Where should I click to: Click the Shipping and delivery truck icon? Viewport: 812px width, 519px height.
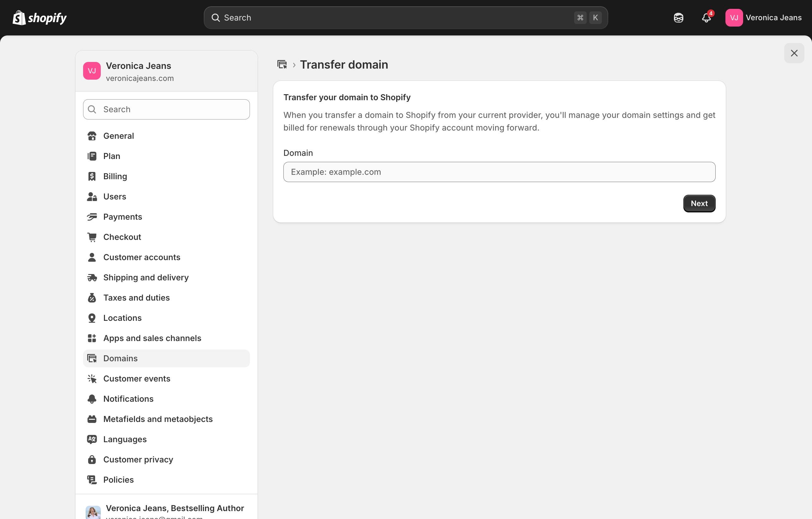[x=92, y=278]
